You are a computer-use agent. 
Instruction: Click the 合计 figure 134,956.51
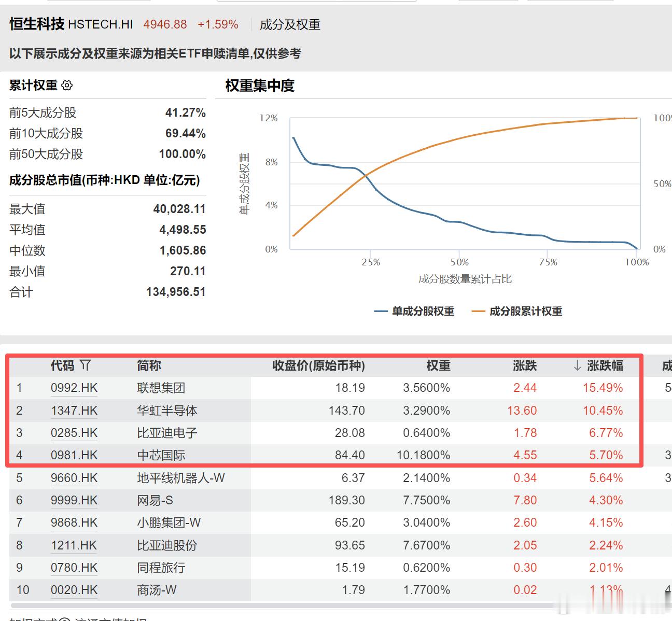[176, 292]
